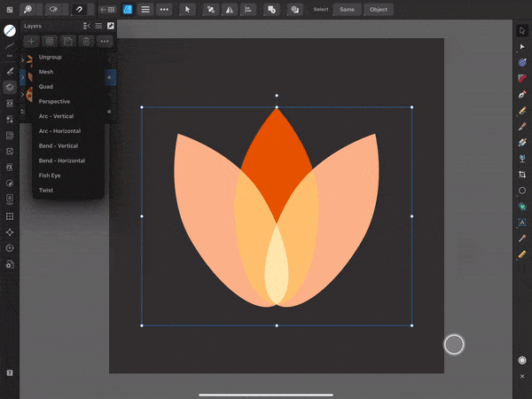Open the hamburger menu in top toolbar

[145, 10]
